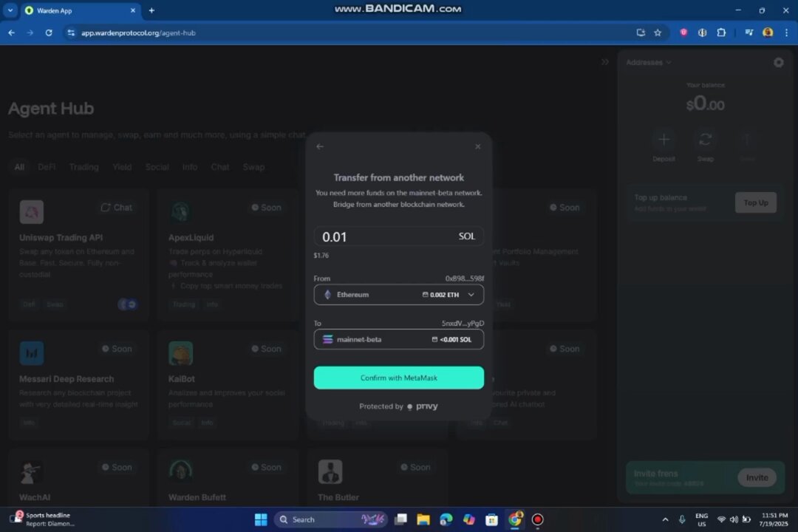Viewport: 798px width, 532px height.
Task: Open the Chrome profile avatar
Action: (768, 33)
